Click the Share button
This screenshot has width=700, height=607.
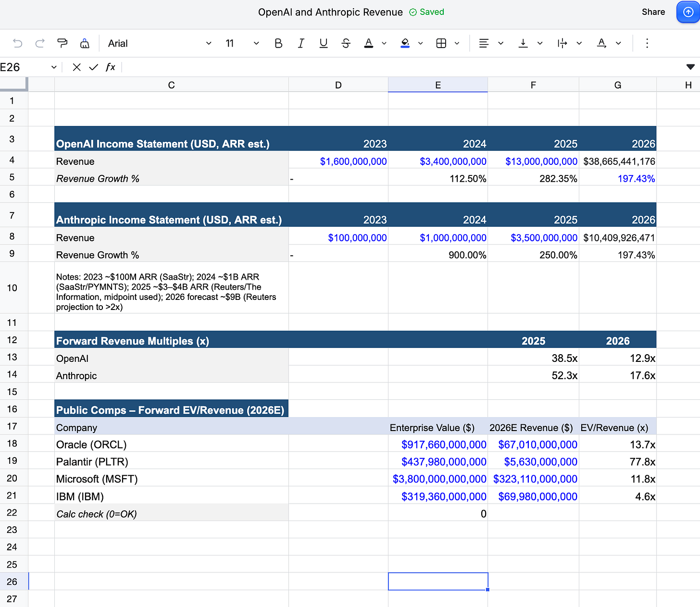653,12
